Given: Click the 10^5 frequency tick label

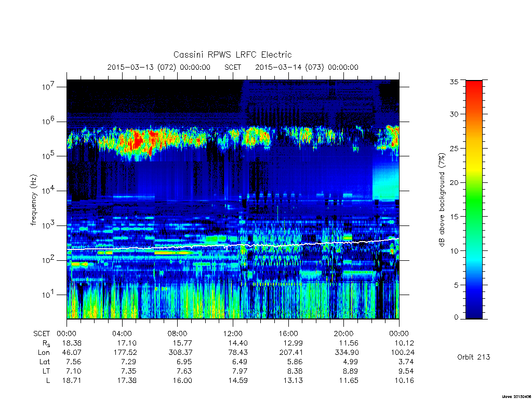Looking at the screenshot, I should tap(48, 156).
